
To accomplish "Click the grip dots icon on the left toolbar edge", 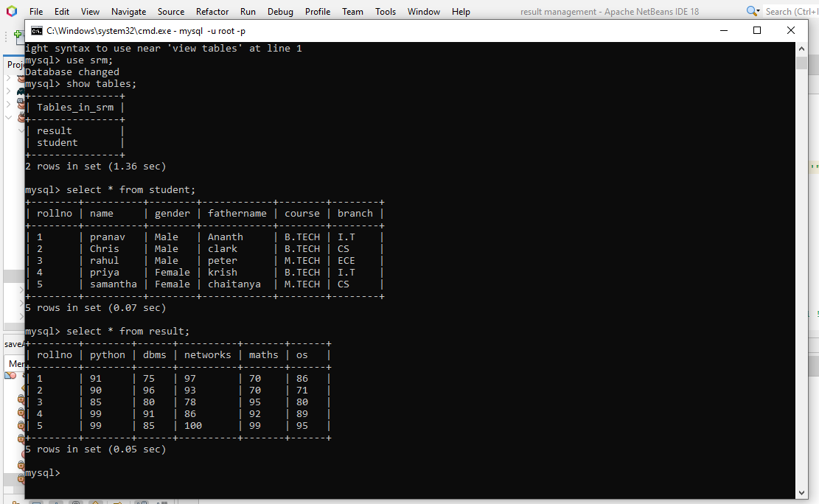I will pos(4,37).
